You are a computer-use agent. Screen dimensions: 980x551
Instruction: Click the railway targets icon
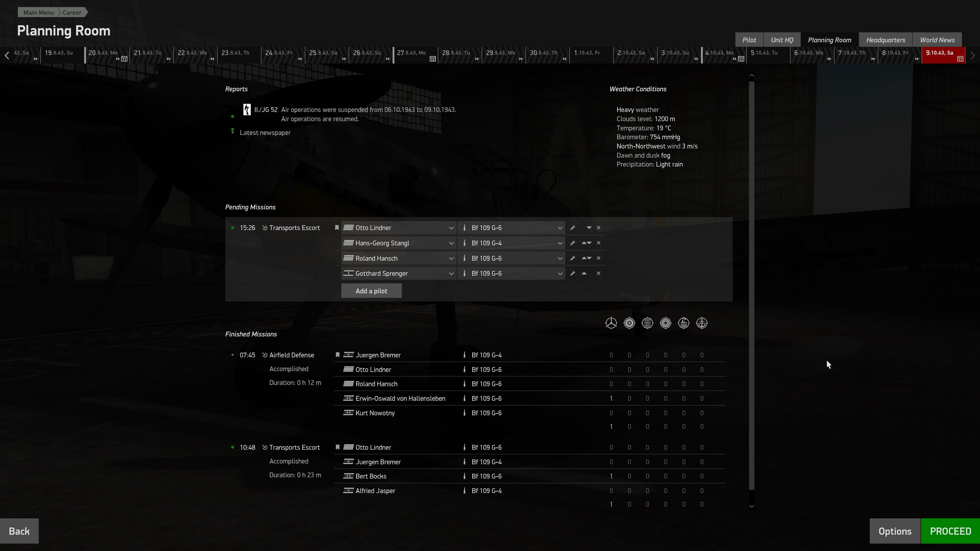pos(647,323)
